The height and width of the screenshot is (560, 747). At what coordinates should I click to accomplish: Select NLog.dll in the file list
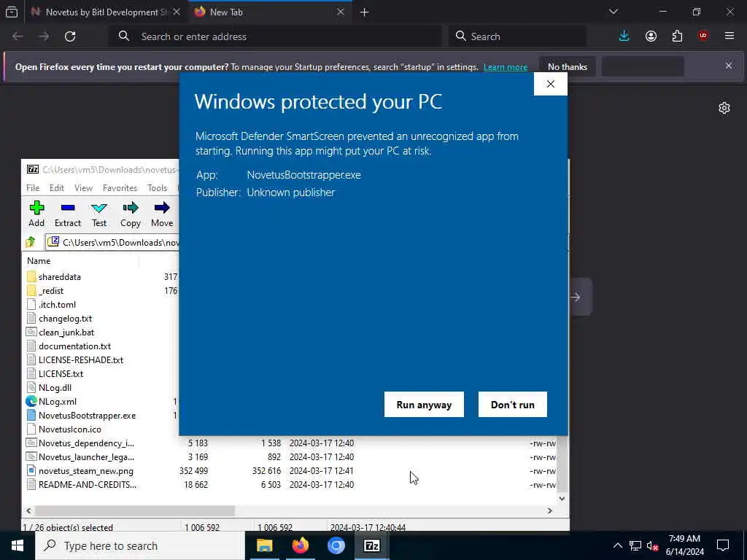[x=55, y=388]
